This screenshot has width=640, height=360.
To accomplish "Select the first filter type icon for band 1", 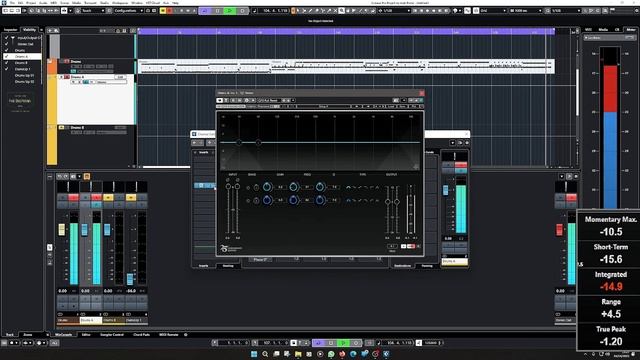I will pyautogui.click(x=348, y=187).
